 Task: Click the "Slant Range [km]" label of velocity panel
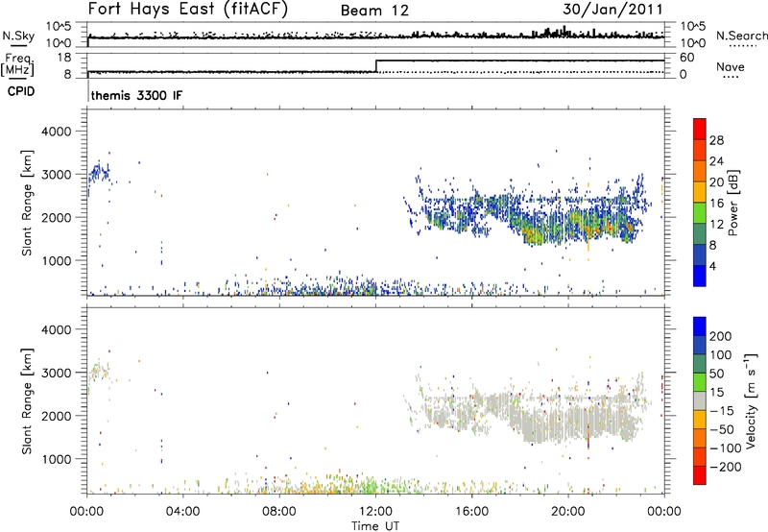click(x=27, y=401)
